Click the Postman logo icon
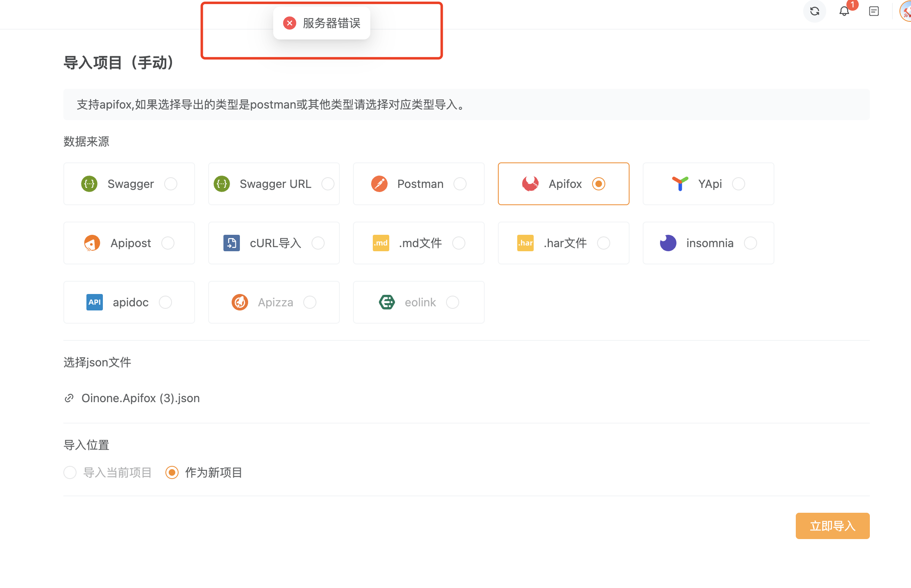Image resolution: width=911 pixels, height=588 pixels. coord(379,184)
